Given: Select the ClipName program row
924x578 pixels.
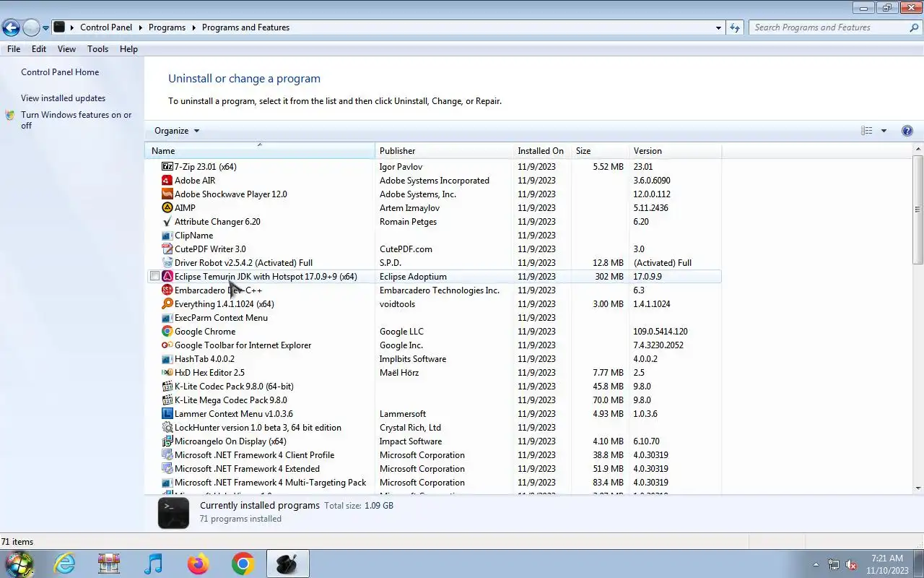Looking at the screenshot, I should click(433, 236).
